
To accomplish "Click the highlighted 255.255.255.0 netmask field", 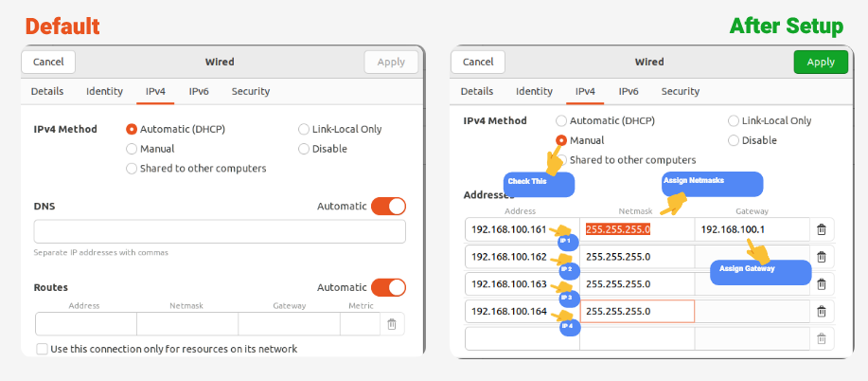I will (x=636, y=229).
